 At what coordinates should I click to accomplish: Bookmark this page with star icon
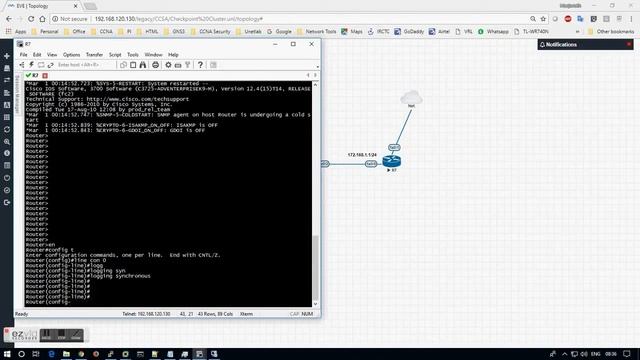tap(543, 19)
